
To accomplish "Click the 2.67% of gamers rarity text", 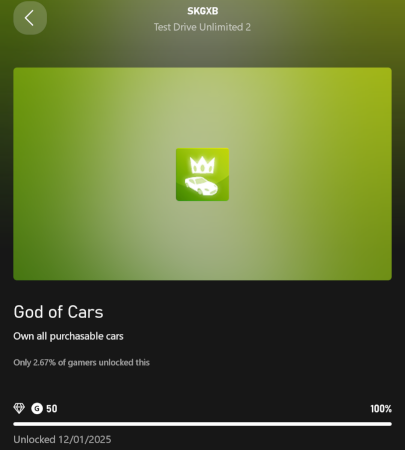I will pos(81,362).
